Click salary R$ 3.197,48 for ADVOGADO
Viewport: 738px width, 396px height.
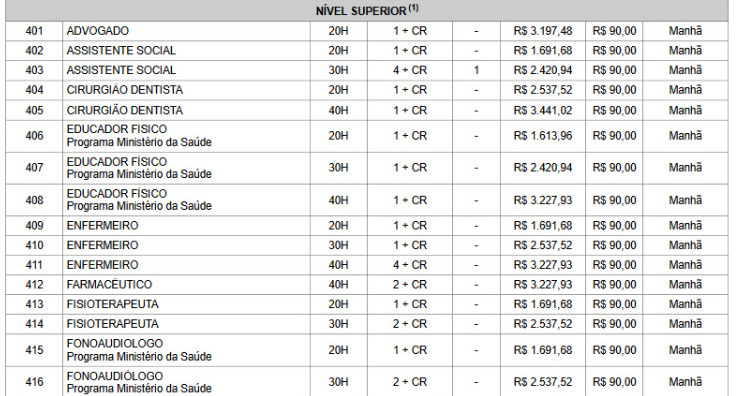[x=543, y=31]
